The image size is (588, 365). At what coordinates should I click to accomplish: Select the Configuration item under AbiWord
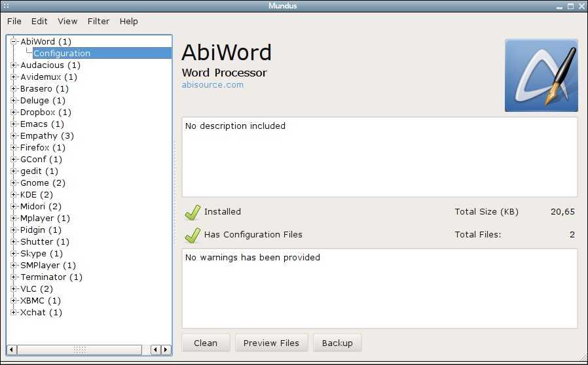point(102,53)
